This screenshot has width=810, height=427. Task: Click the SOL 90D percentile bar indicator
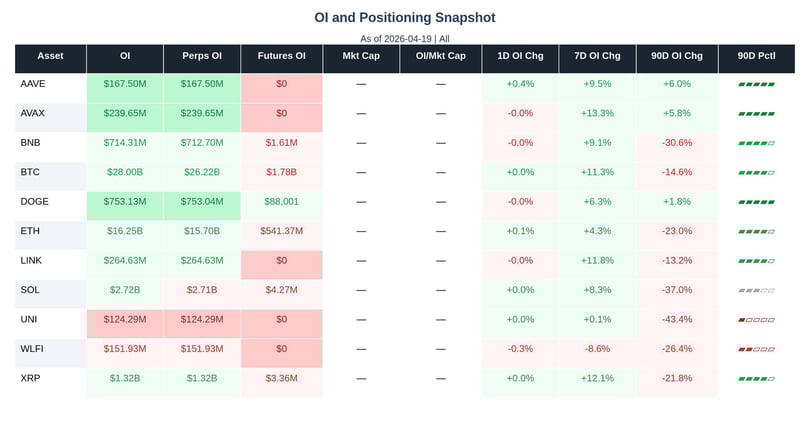pyautogui.click(x=756, y=290)
